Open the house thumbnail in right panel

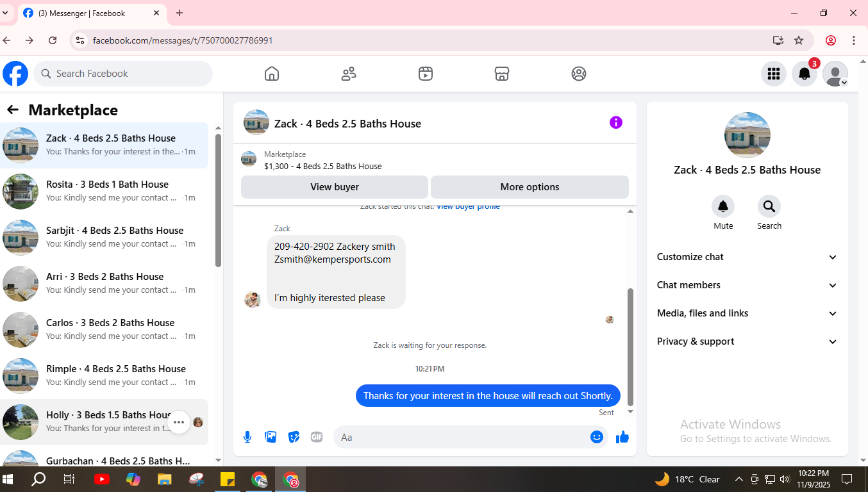coord(747,135)
